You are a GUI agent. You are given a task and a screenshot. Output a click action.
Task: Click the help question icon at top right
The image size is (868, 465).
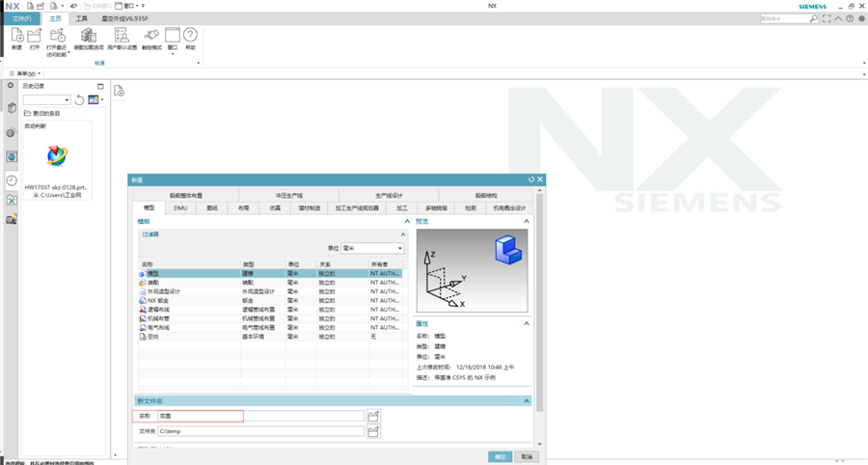(850, 19)
